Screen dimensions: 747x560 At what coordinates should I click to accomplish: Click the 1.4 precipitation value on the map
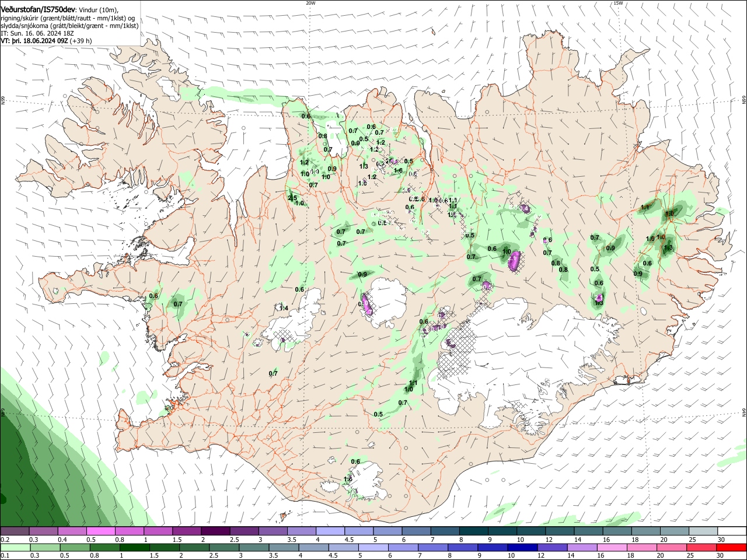[284, 308]
